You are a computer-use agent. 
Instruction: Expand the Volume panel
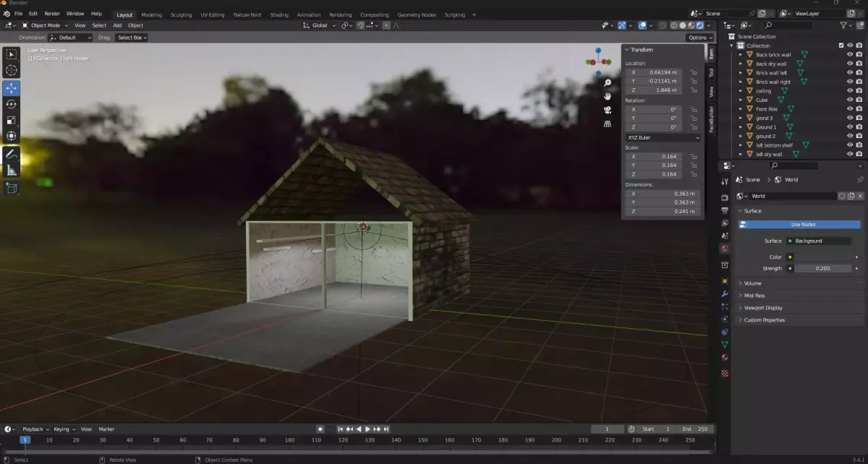point(799,283)
